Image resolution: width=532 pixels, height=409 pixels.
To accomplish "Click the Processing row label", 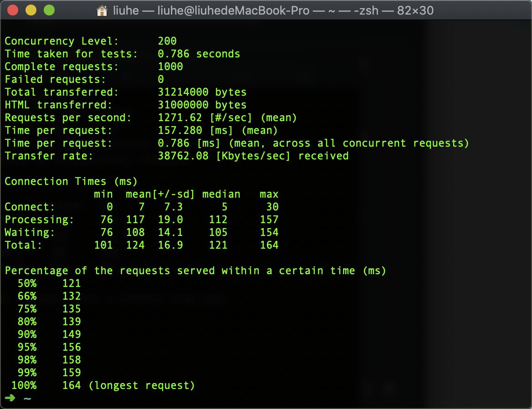I will coord(39,220).
